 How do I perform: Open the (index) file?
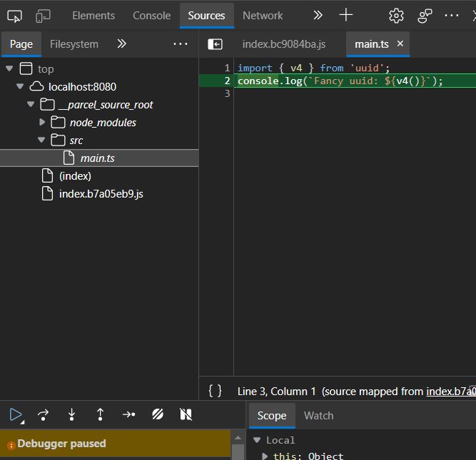click(x=75, y=176)
